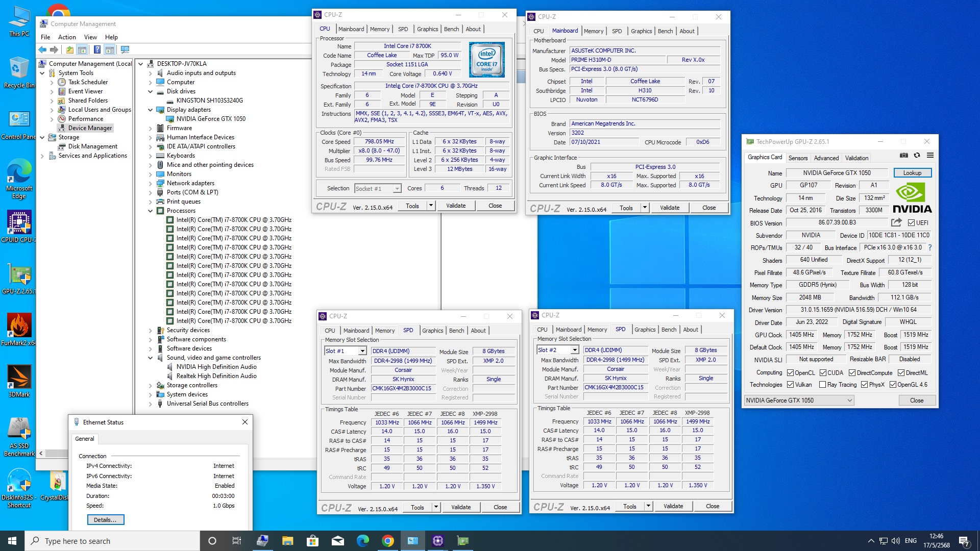Toggle the DirectML checkbox in GPU-Z
Image resolution: width=980 pixels, height=551 pixels.
(901, 373)
